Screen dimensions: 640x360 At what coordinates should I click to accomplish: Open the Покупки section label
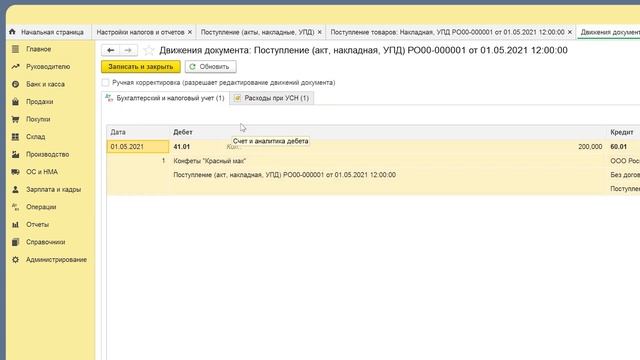38,119
